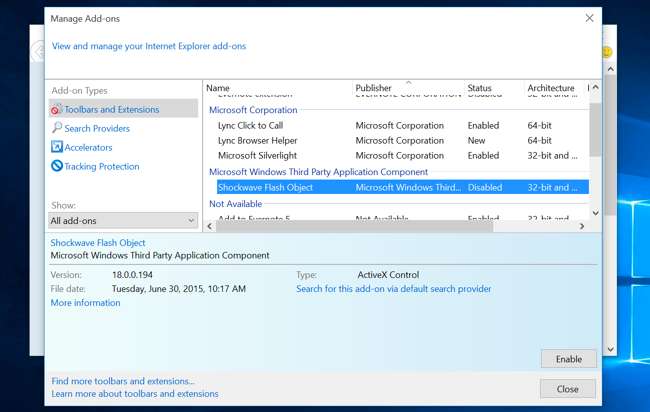650x412 pixels.
Task: Click the Tracking Protection icon
Action: 57,166
